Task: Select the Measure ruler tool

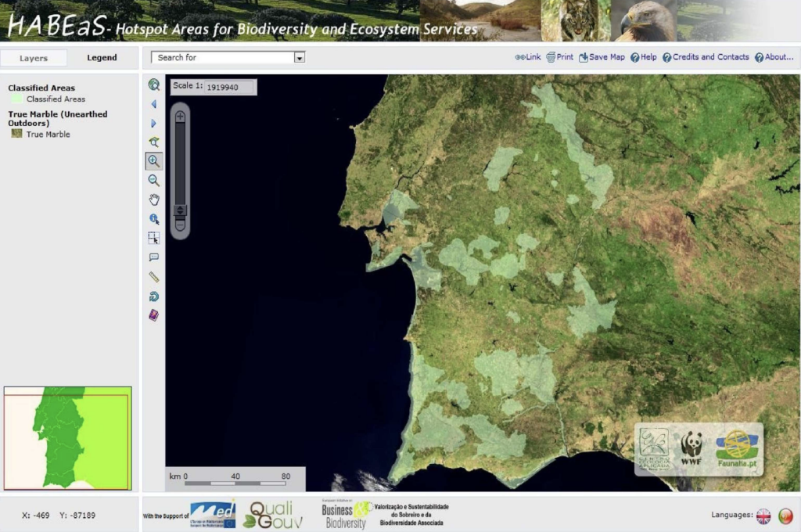Action: click(154, 277)
